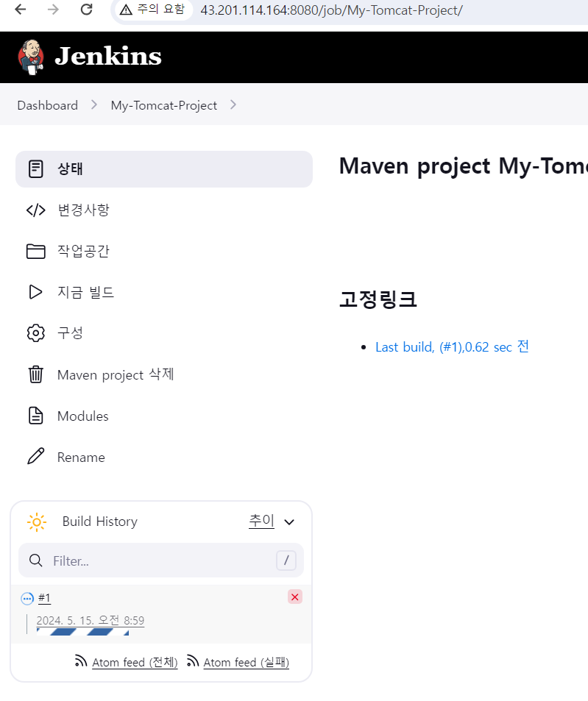Open Atom feed (전체) link

pyautogui.click(x=135, y=662)
